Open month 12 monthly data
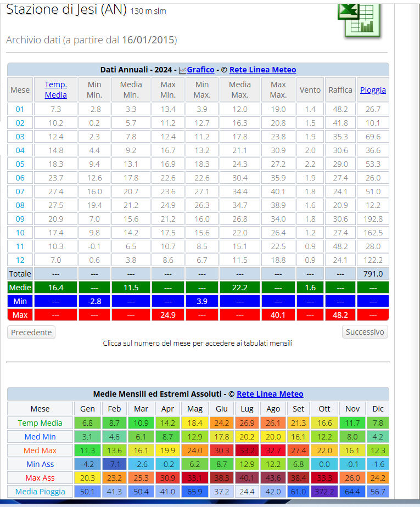 (20, 260)
